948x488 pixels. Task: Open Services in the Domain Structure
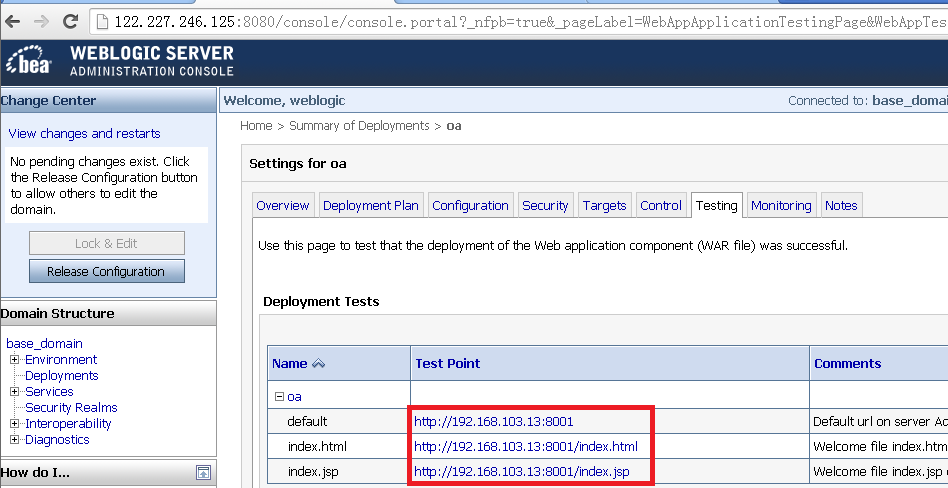(49, 392)
